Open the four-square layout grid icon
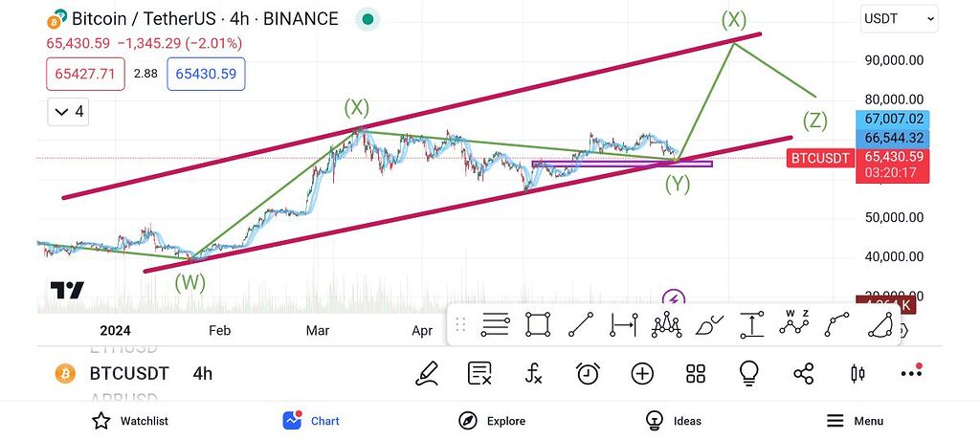 pos(696,374)
